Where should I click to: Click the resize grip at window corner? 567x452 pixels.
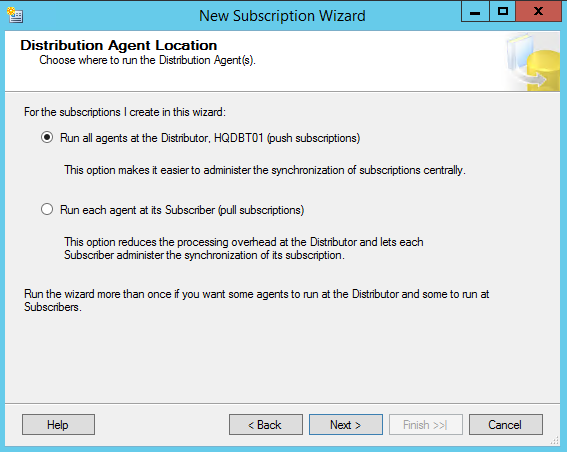555,440
